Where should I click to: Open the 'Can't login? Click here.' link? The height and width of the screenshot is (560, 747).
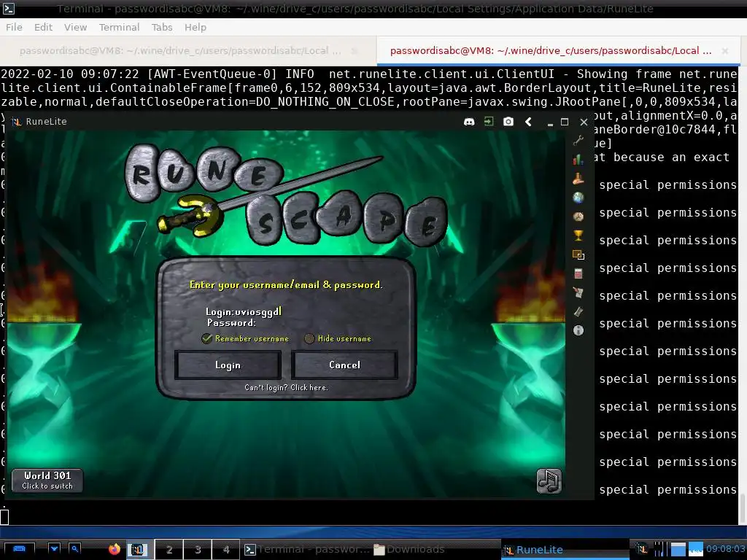pos(286,388)
